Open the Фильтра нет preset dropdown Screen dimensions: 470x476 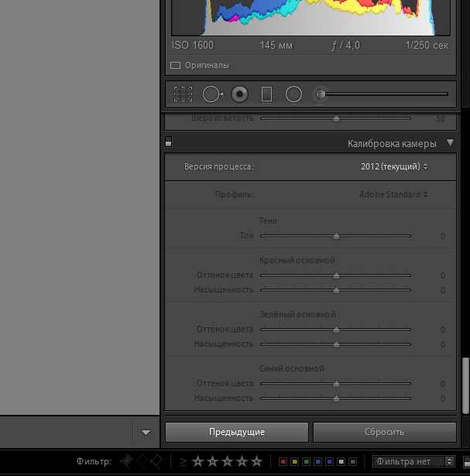click(x=413, y=461)
